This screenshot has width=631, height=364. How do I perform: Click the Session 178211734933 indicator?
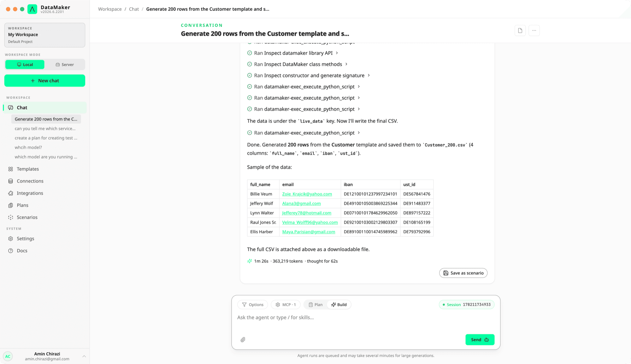point(467,305)
